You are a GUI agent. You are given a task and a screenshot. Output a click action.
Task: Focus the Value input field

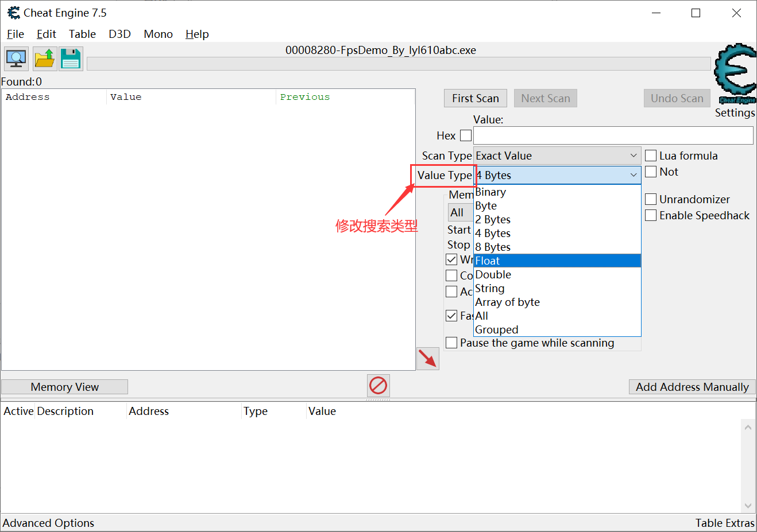[x=613, y=135]
